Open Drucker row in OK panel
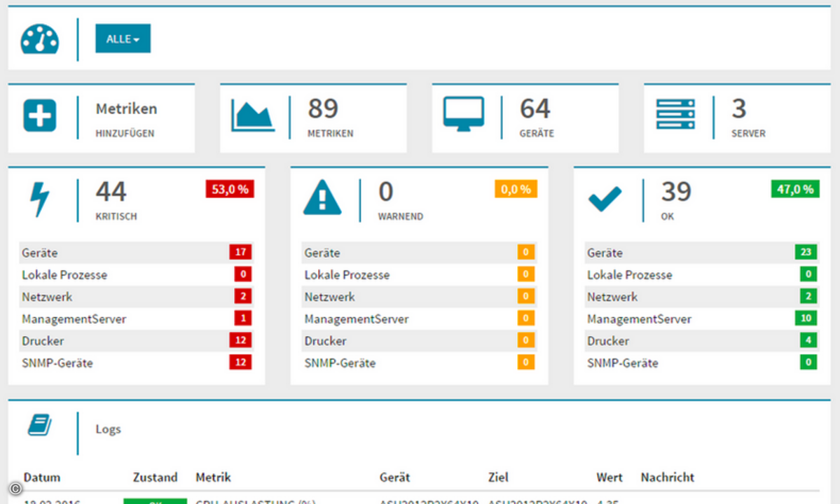The width and height of the screenshot is (840, 504). (702, 340)
